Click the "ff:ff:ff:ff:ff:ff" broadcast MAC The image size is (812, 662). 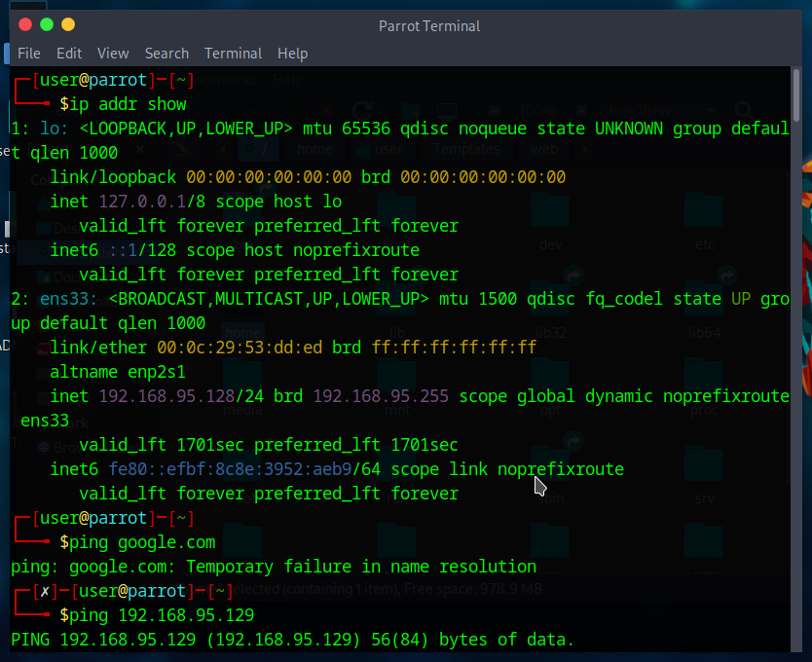[454, 347]
